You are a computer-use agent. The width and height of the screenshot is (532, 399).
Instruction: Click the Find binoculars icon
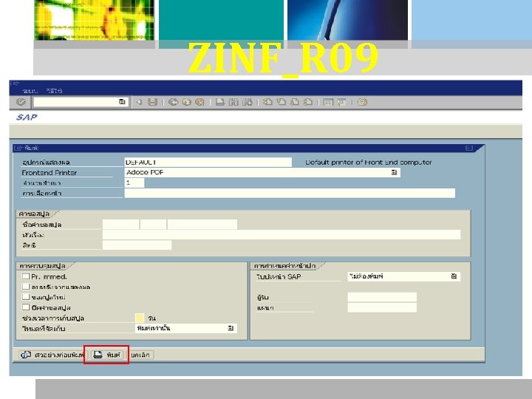233,102
